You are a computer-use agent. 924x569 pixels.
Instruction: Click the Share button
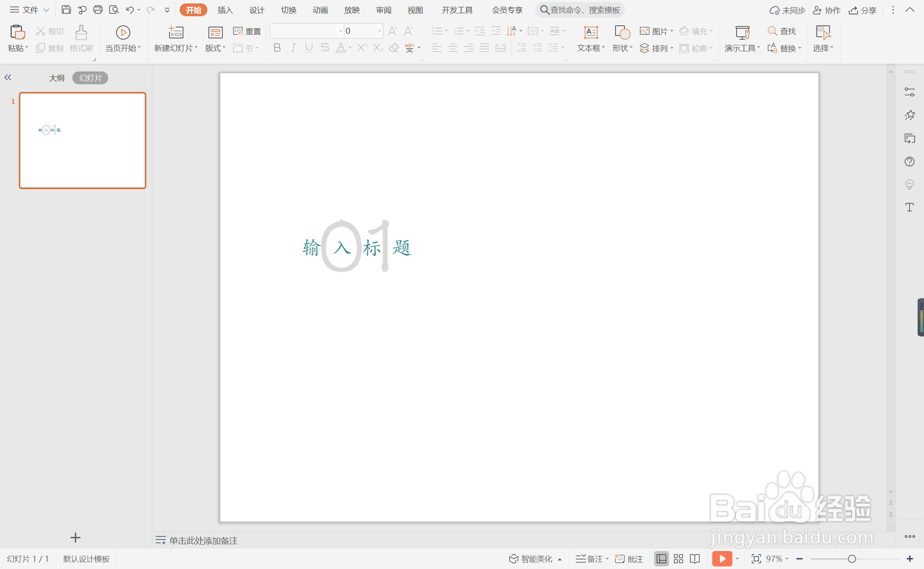pyautogui.click(x=863, y=10)
